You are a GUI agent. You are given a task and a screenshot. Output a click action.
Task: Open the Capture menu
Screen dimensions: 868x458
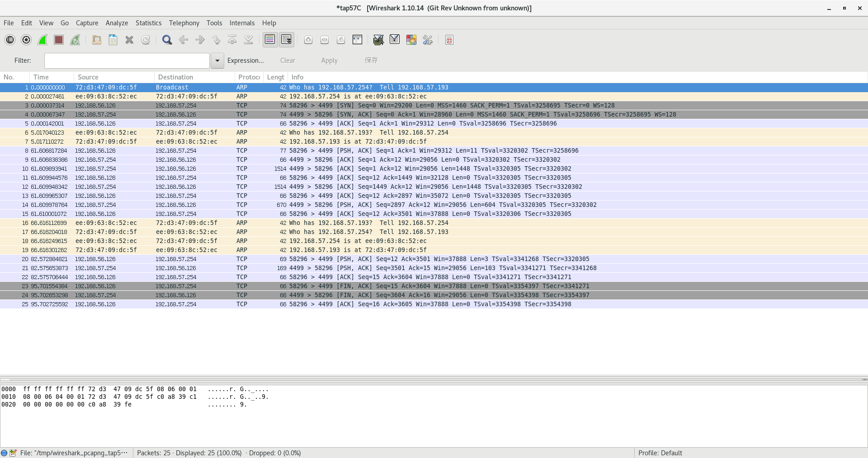click(x=87, y=23)
